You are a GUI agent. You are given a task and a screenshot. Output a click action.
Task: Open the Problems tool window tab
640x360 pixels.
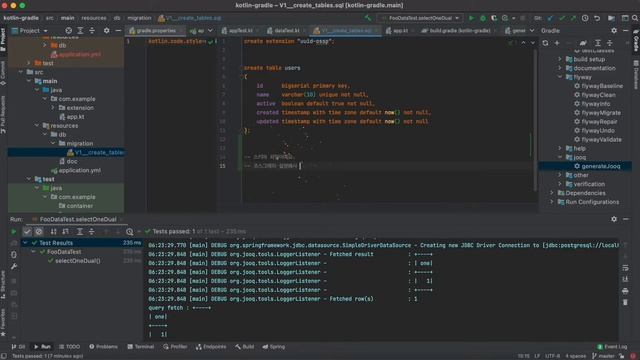[103, 347]
